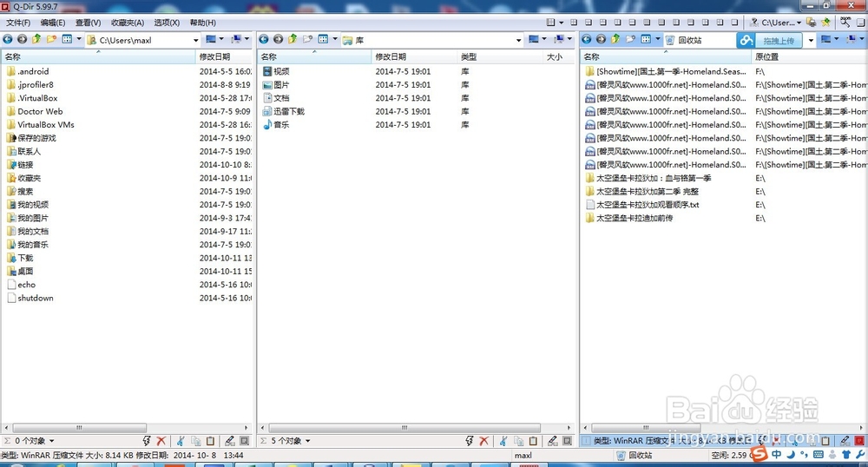
Task: Sort left pane by 名称 column
Action: [x=99, y=56]
